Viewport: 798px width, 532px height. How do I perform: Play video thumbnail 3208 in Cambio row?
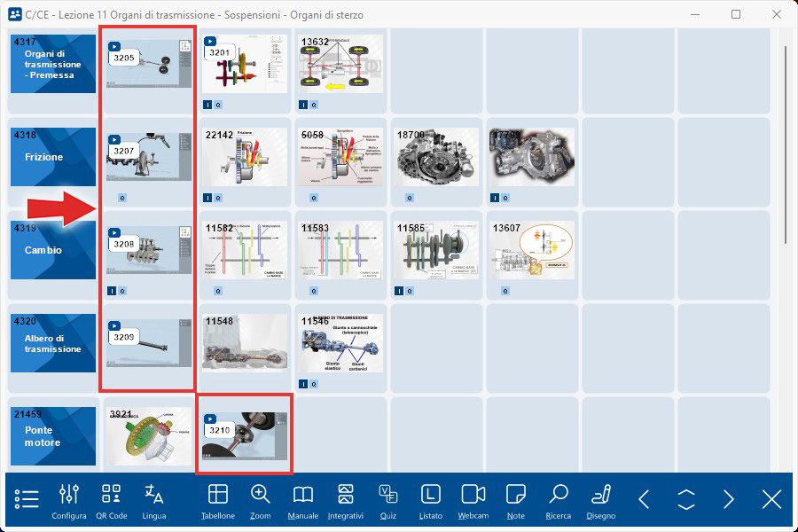148,250
